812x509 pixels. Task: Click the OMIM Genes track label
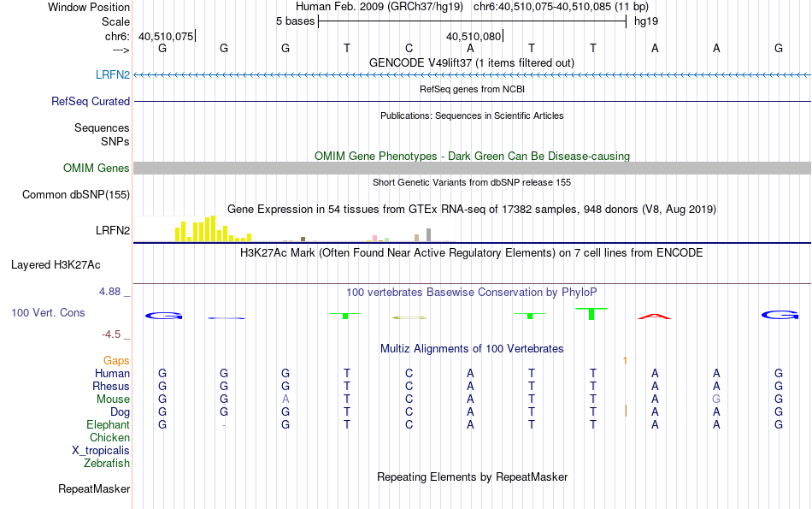(x=96, y=168)
